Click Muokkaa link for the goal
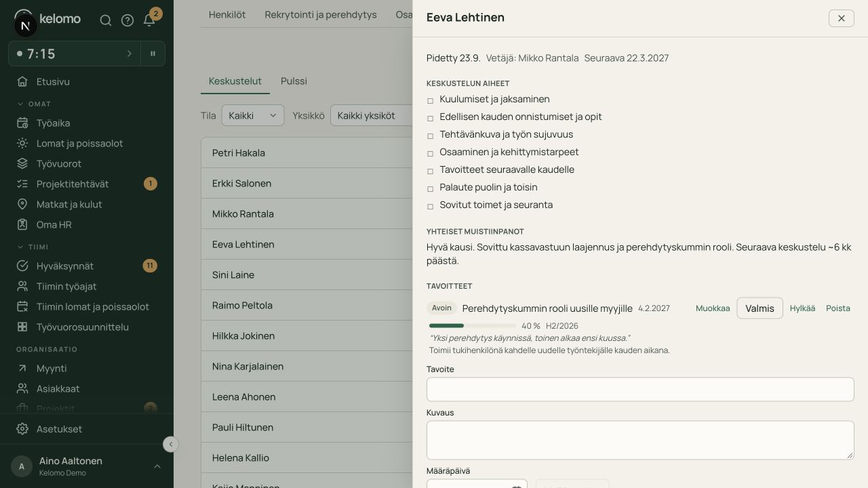 click(713, 308)
